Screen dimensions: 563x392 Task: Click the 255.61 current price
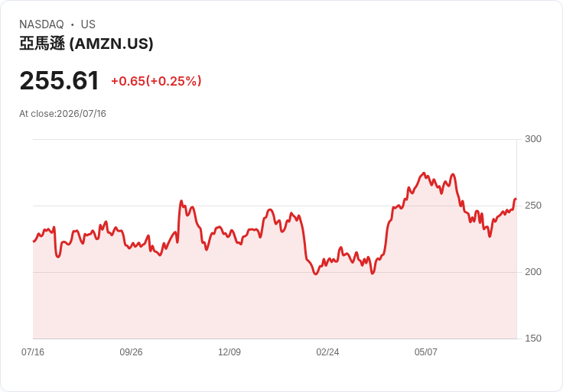[x=59, y=80]
